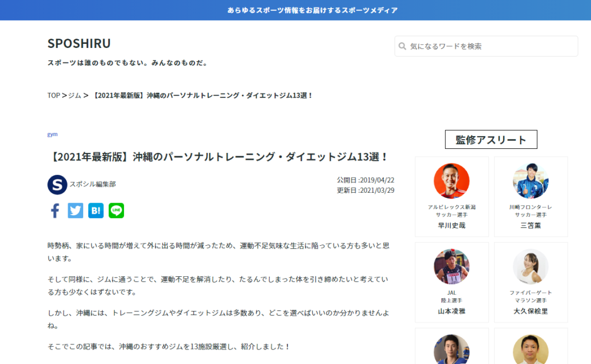Click the publish date 公開日:2019/04/22
This screenshot has height=364, width=591.
pyautogui.click(x=365, y=180)
